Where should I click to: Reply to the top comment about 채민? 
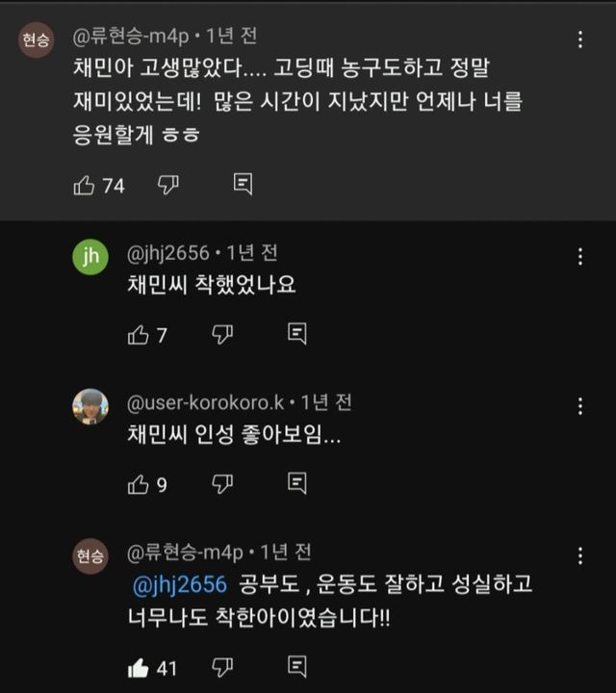click(244, 185)
